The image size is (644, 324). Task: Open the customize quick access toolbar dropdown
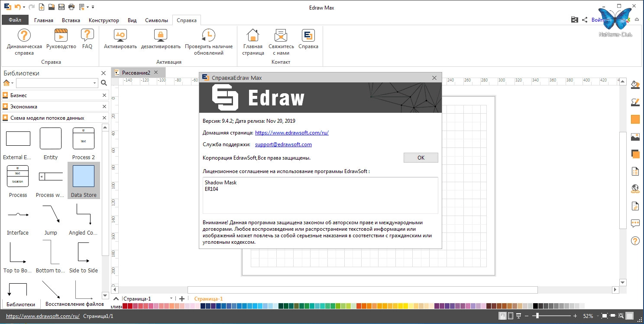pyautogui.click(x=93, y=7)
